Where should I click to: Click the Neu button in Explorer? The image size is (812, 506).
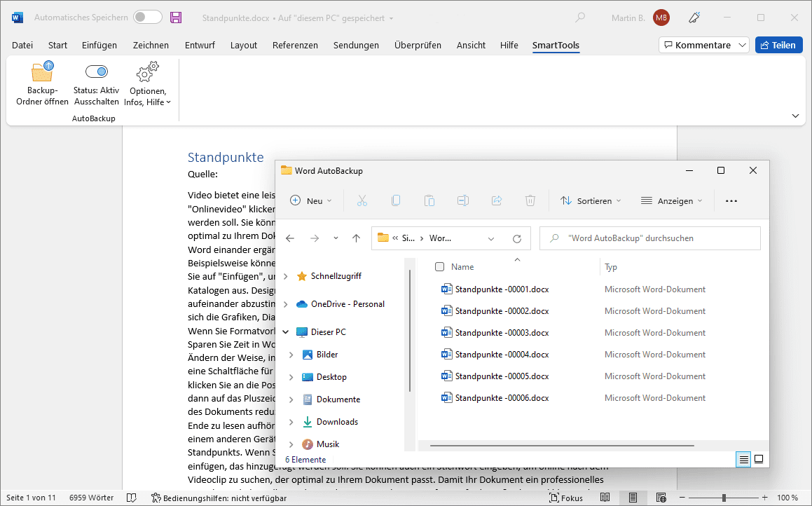coord(310,201)
